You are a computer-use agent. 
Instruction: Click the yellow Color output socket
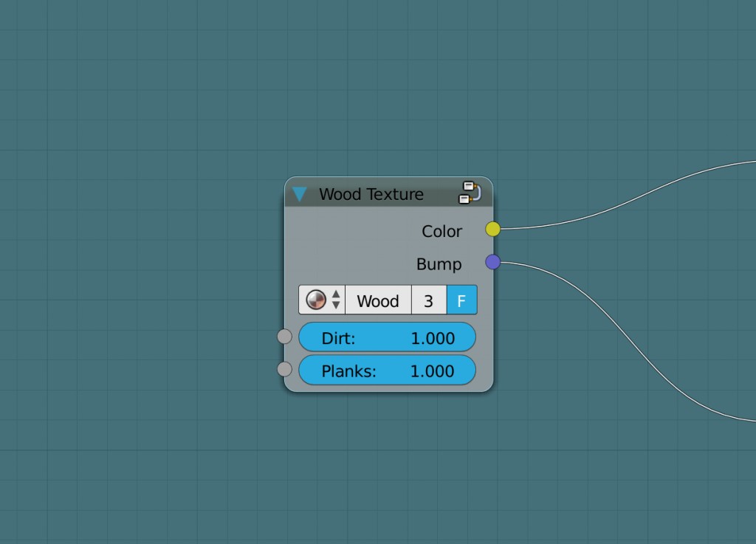[492, 230]
